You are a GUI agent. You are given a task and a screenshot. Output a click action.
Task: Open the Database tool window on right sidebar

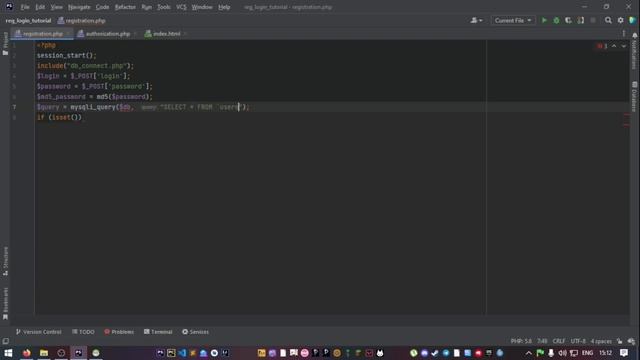pos(634,96)
